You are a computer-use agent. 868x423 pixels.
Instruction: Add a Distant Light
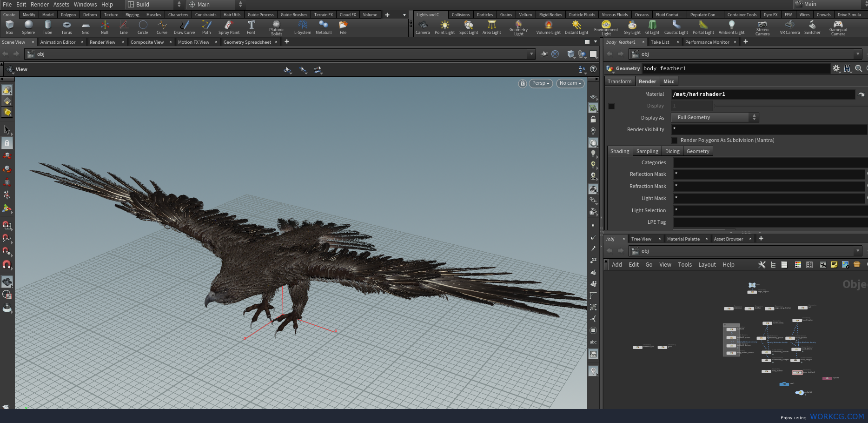(576, 27)
